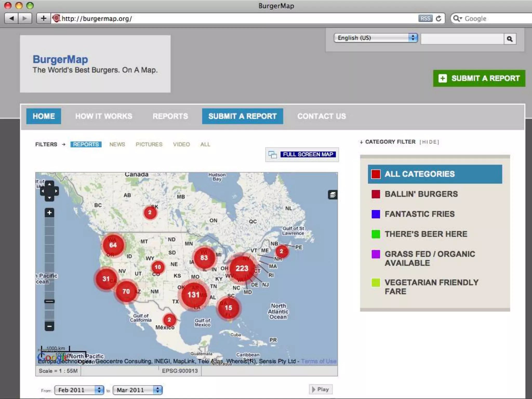
Task: Go back with browser back arrow
Action: tap(11, 18)
